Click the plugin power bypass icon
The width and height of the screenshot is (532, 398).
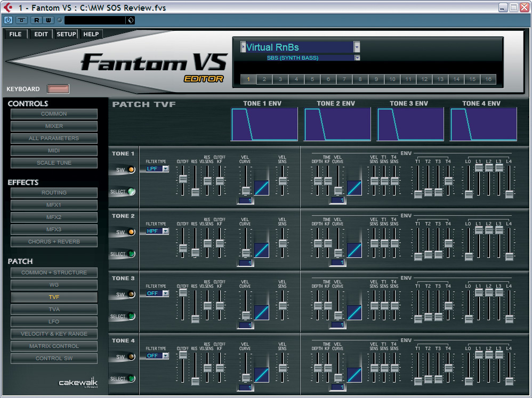8,20
